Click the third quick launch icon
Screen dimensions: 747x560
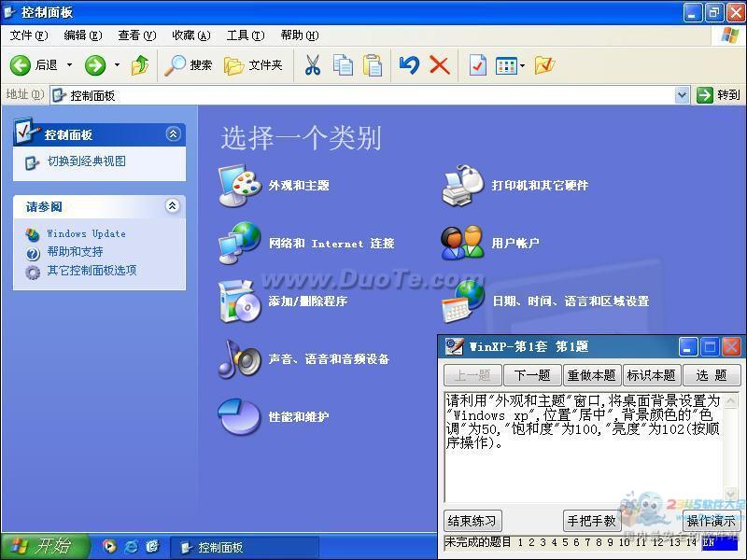click(x=152, y=547)
